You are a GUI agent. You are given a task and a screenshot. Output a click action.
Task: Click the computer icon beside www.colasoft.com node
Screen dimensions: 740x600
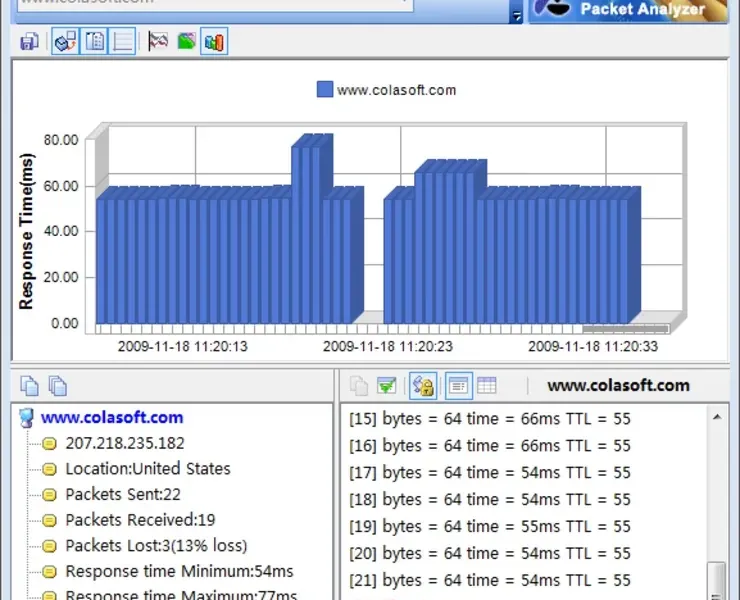click(x=26, y=418)
